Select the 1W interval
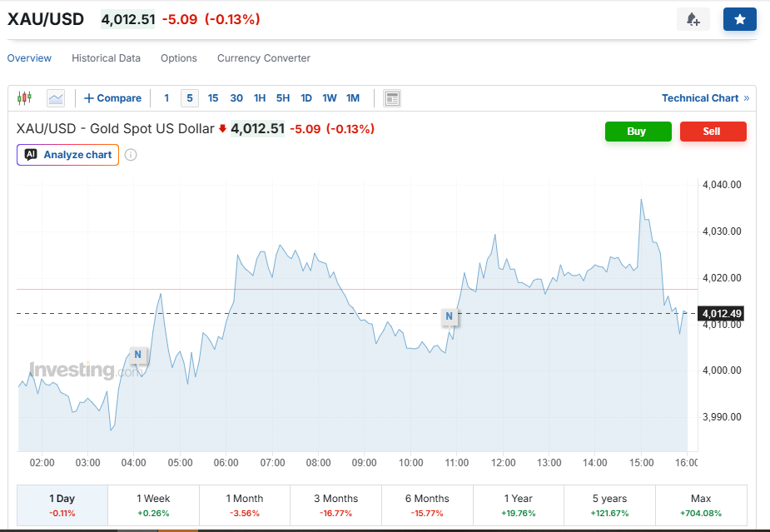 point(330,98)
